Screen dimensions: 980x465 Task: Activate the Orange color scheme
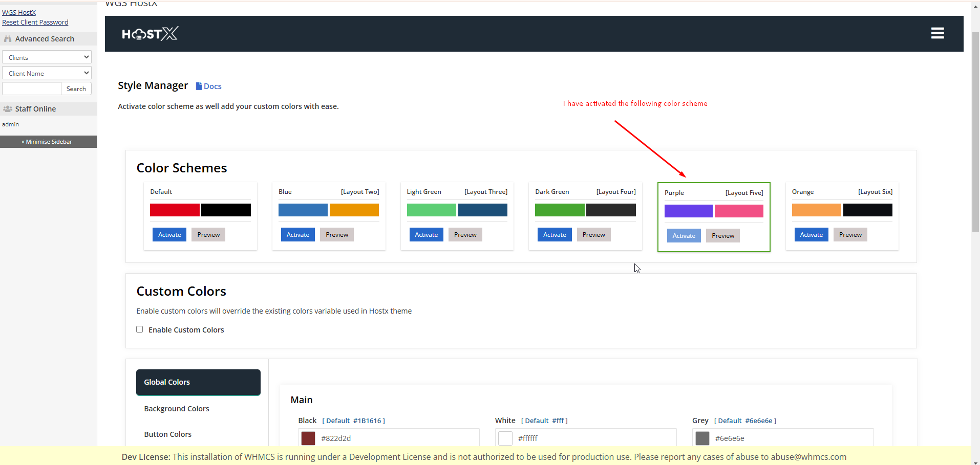tap(811, 235)
